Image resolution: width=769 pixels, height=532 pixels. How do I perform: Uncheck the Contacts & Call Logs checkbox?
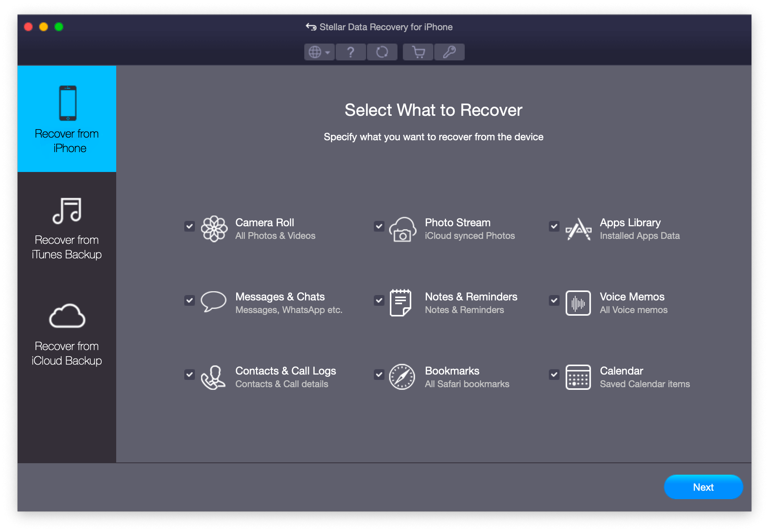(190, 375)
